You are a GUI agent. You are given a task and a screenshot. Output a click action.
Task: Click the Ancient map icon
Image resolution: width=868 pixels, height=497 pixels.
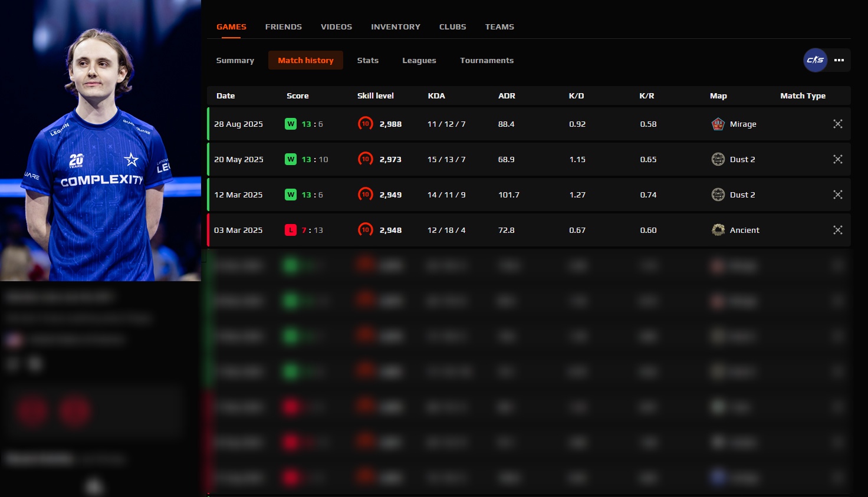coord(718,230)
